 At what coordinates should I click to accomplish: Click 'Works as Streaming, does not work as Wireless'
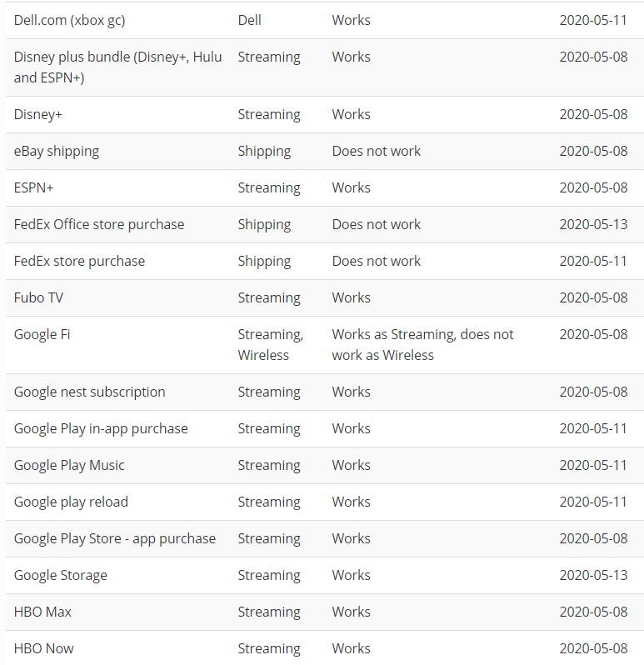click(x=422, y=345)
